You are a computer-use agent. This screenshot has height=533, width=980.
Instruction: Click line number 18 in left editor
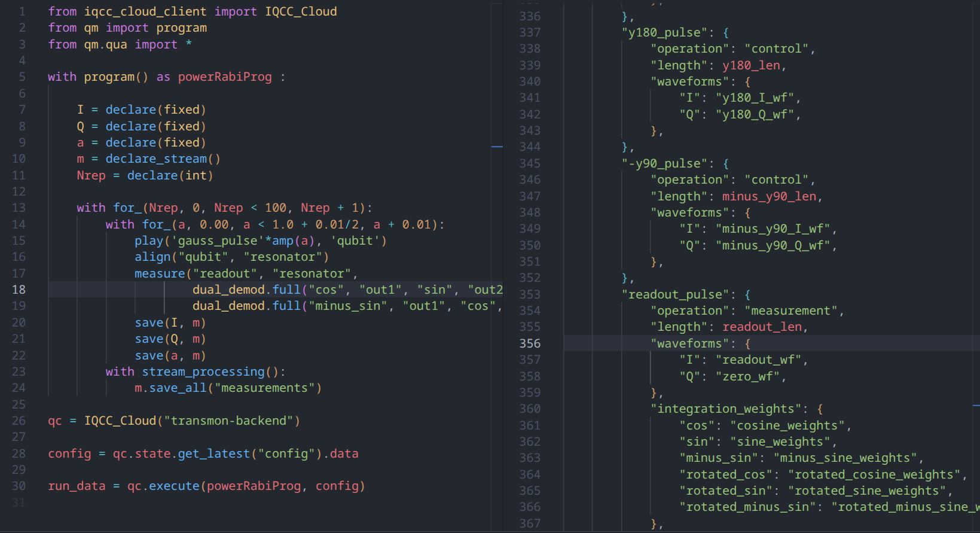click(x=19, y=290)
